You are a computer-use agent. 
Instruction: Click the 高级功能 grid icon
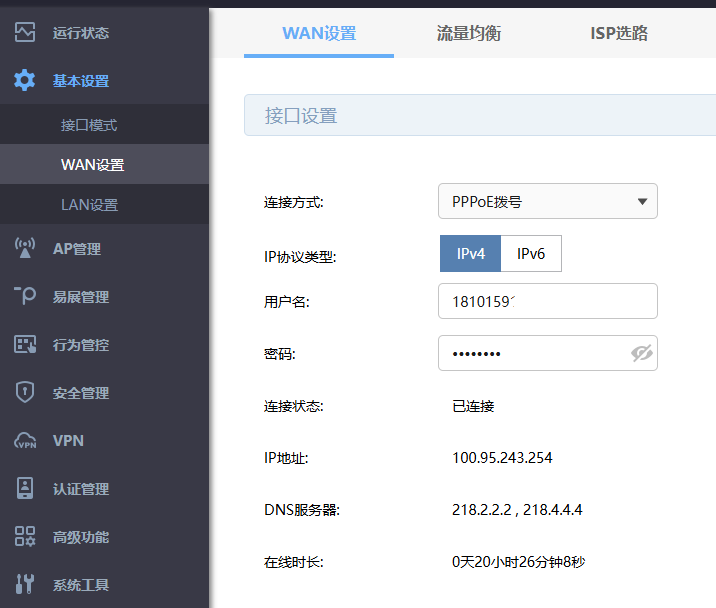click(x=25, y=537)
